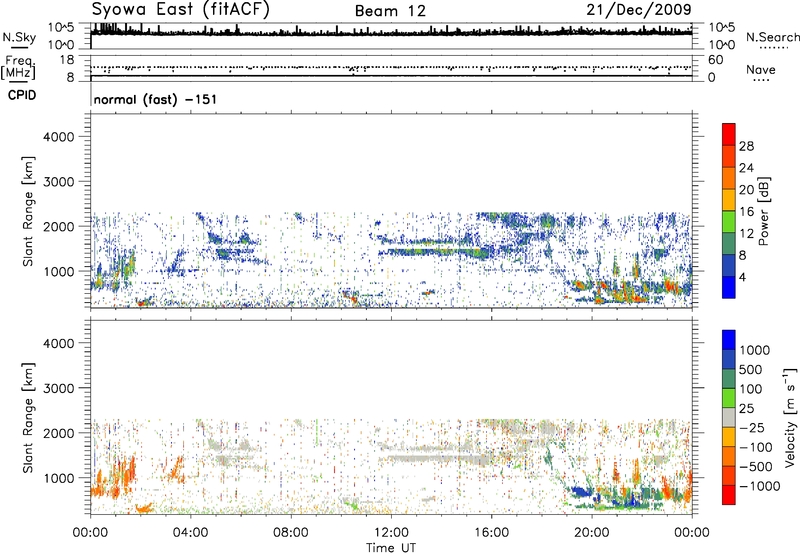Select the 'Freq. [MHz]' label
This screenshot has height=554, width=800.
click(19, 68)
